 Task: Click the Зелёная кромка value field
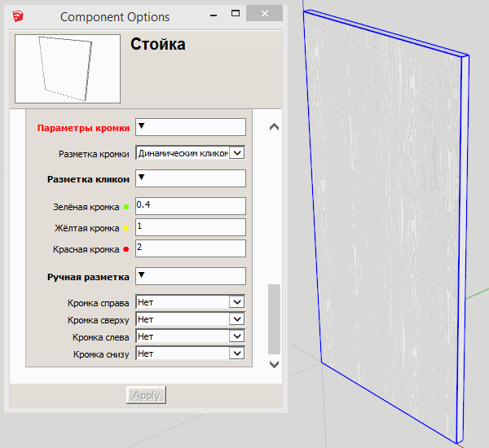[x=190, y=206]
